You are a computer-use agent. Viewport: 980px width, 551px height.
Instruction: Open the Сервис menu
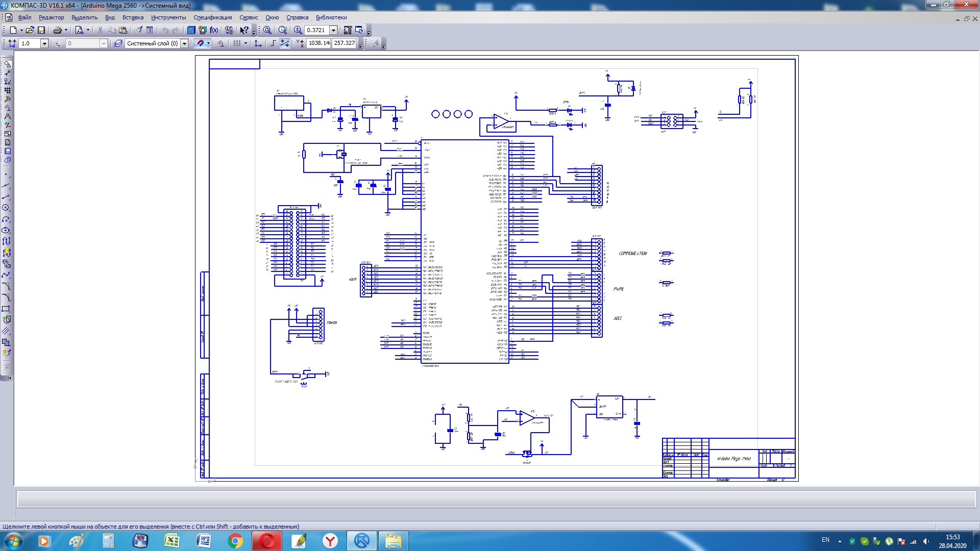tap(249, 17)
